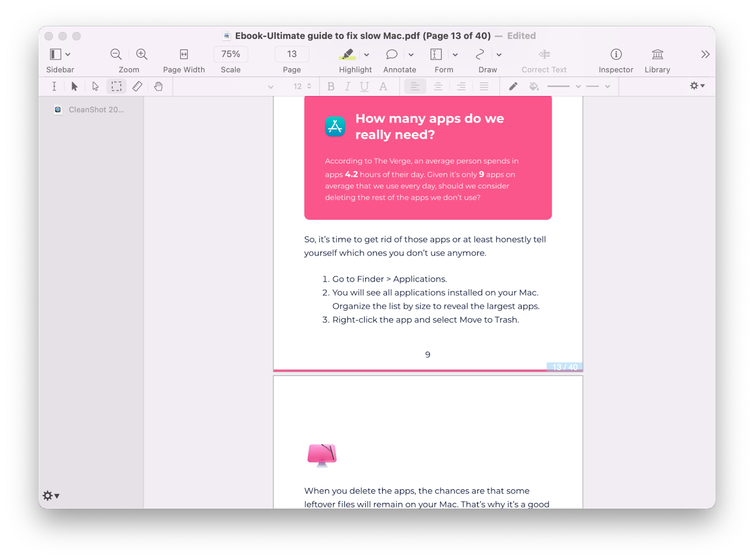The width and height of the screenshot is (754, 560).
Task: Align text right
Action: click(461, 86)
